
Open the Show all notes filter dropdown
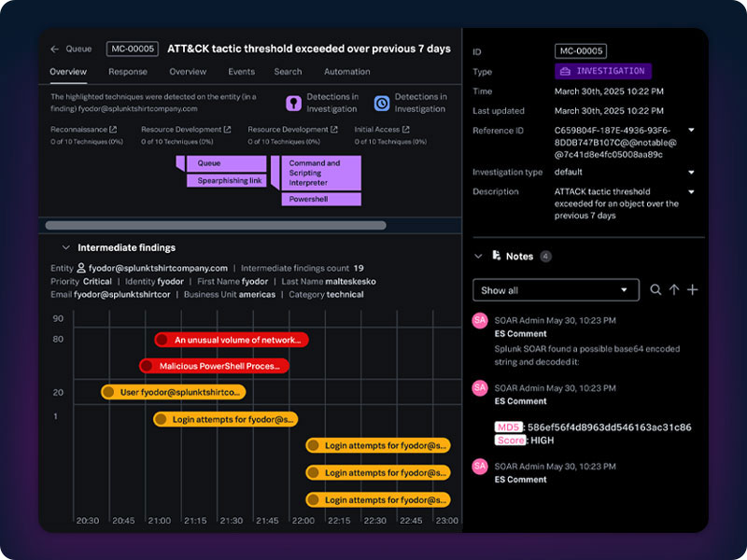point(556,290)
